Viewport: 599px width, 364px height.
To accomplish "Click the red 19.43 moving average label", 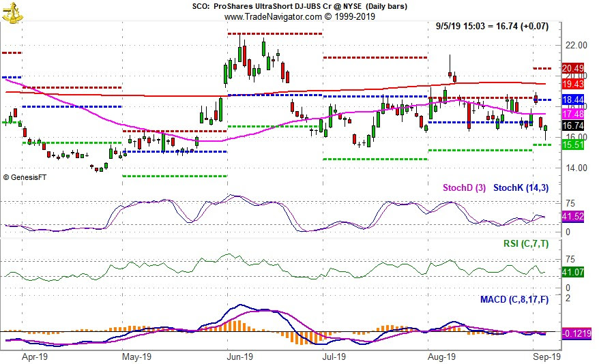I will [x=572, y=84].
